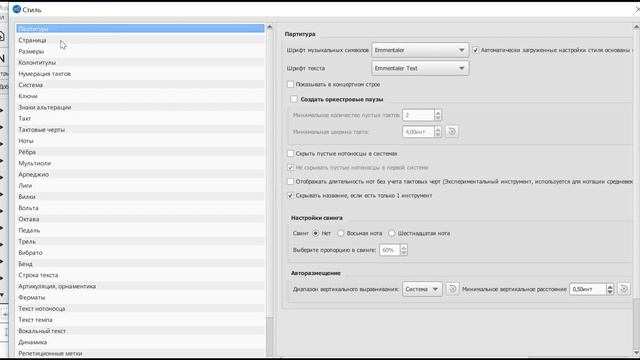Select 'Текст темпа' list item
Image resolution: width=640 pixels, height=360 pixels.
[x=140, y=320]
